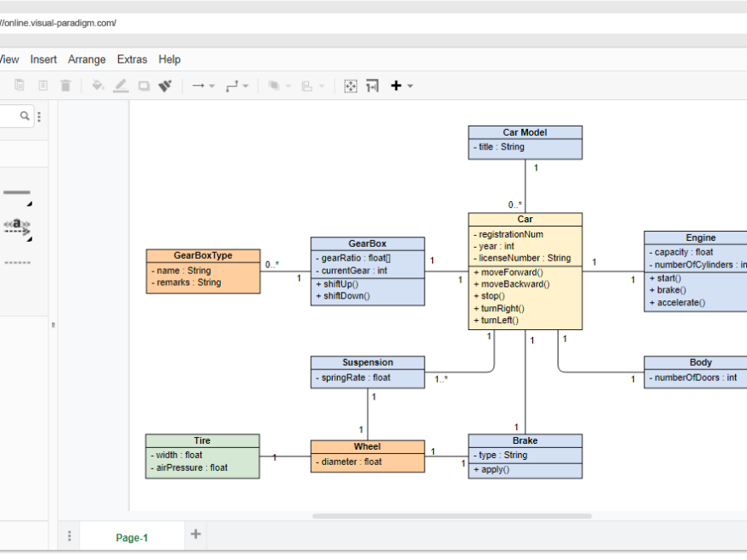Open the Insert menu
747x560 pixels.
[x=43, y=59]
